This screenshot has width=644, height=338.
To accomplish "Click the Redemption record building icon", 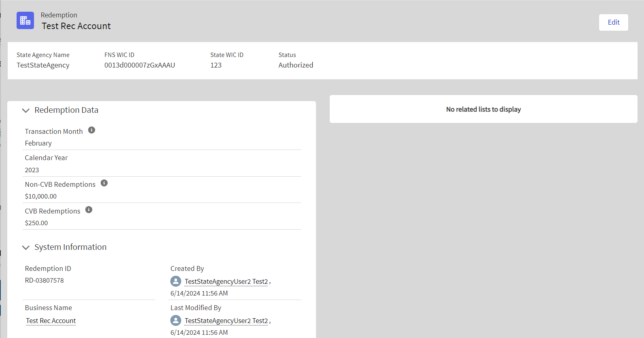I will (x=25, y=21).
